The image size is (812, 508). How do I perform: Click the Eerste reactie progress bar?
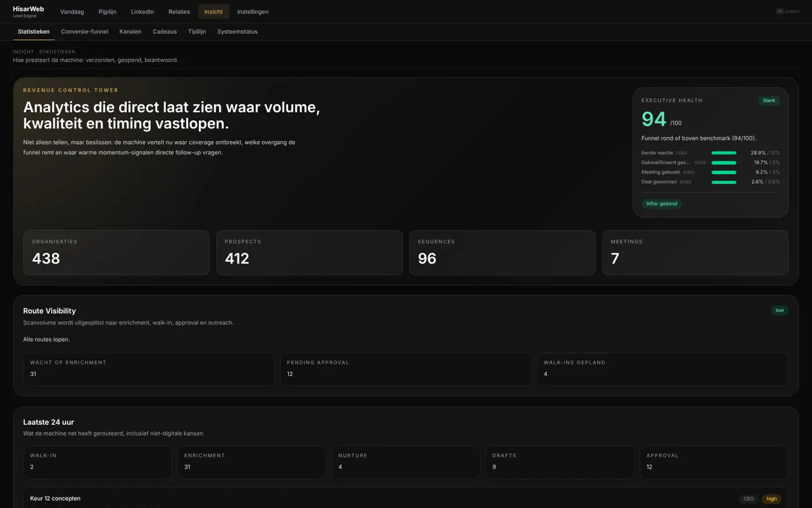tap(724, 153)
